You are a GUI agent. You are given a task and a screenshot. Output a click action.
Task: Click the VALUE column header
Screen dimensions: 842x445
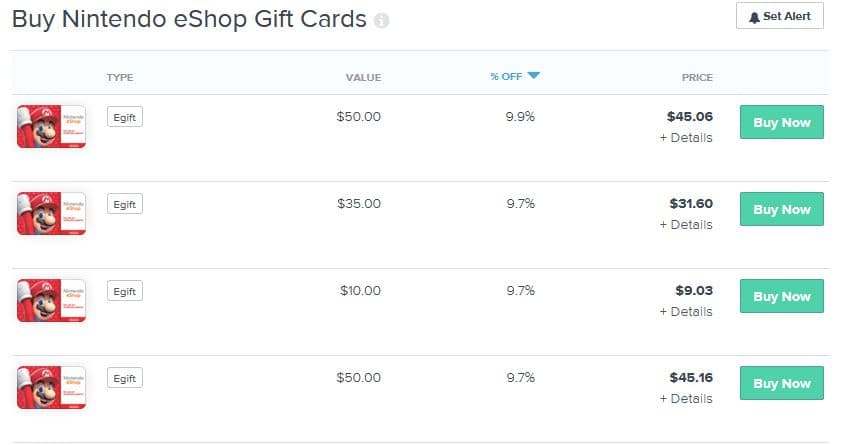tap(364, 77)
